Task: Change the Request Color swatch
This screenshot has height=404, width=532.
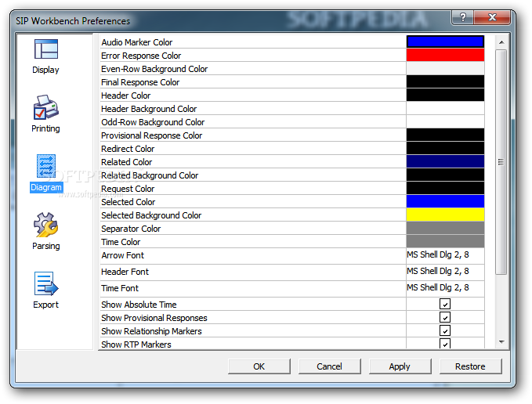Action: coord(445,188)
